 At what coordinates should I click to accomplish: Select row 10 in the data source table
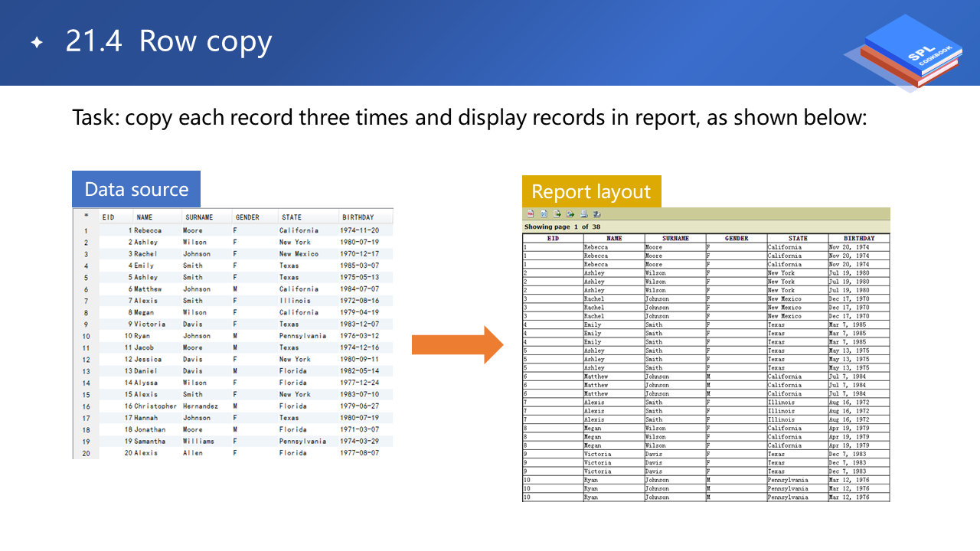point(86,336)
